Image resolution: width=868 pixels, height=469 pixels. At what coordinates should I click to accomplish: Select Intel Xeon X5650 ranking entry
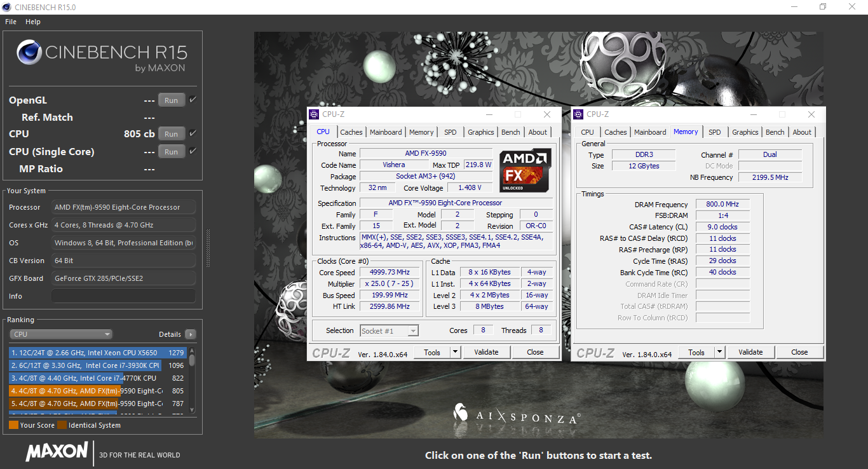[97, 352]
